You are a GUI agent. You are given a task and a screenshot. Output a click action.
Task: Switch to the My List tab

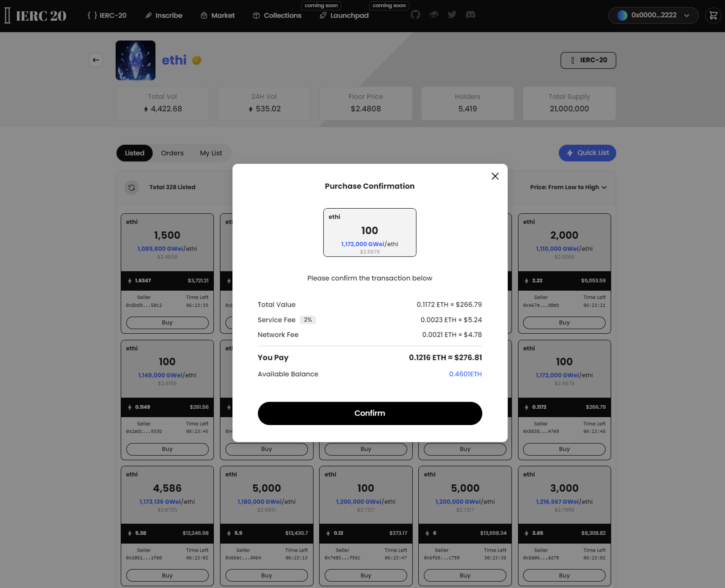point(211,153)
